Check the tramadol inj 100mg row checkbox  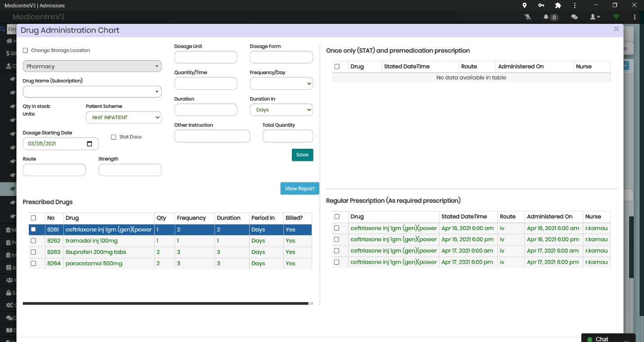(33, 241)
